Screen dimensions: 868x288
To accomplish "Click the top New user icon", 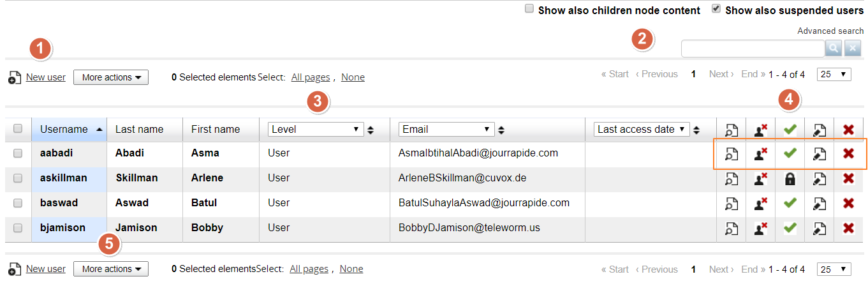I will (x=15, y=78).
